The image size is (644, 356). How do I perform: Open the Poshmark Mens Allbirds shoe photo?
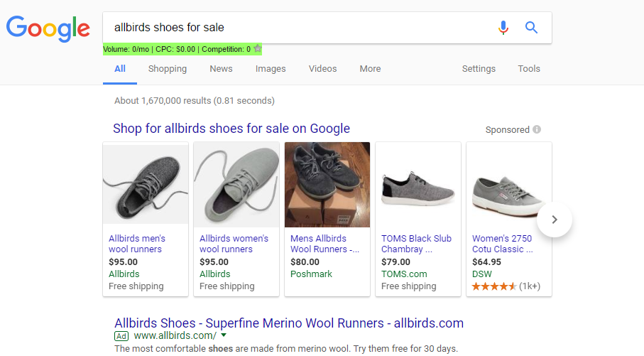pos(327,185)
